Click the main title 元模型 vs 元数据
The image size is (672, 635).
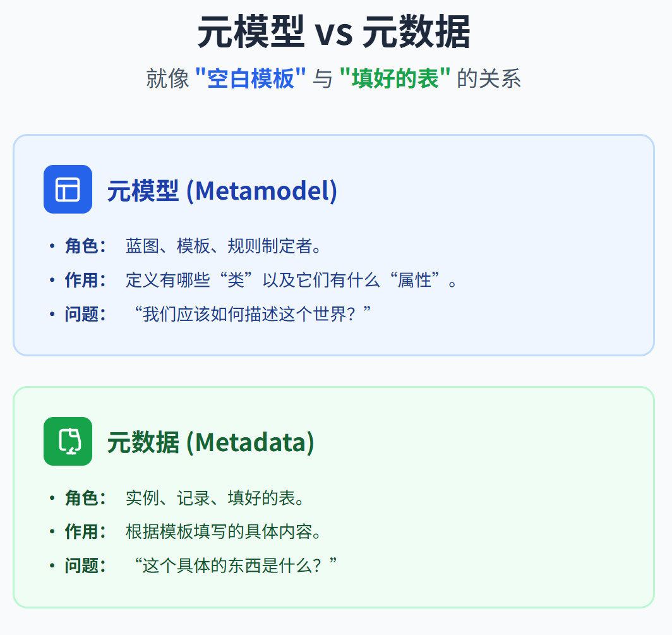coord(334,32)
